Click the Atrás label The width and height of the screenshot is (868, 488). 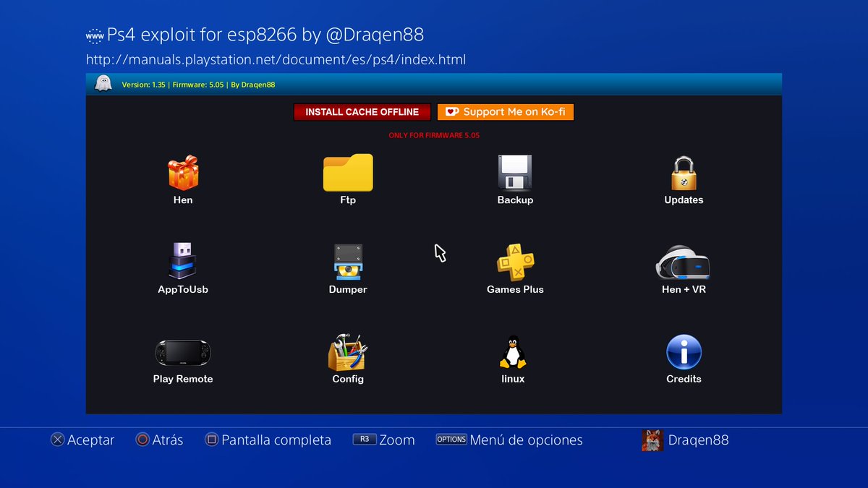pos(168,440)
